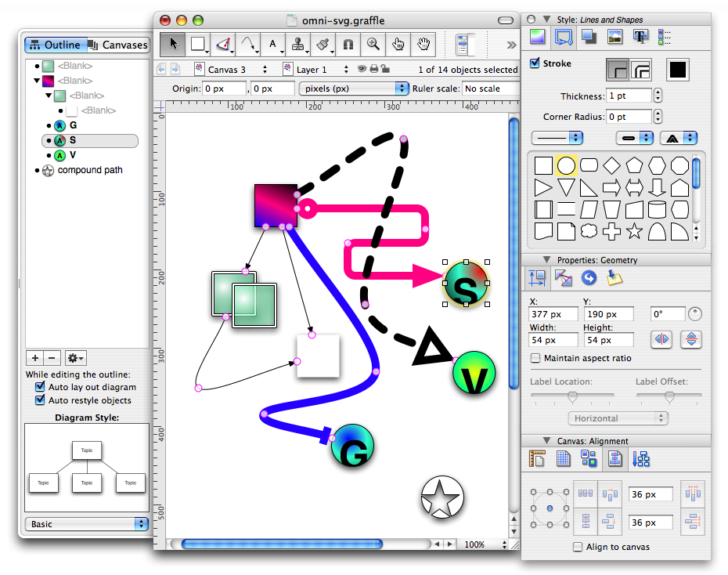Open the Fill style inspector
Image resolution: width=728 pixels, height=575 pixels.
[x=538, y=37]
